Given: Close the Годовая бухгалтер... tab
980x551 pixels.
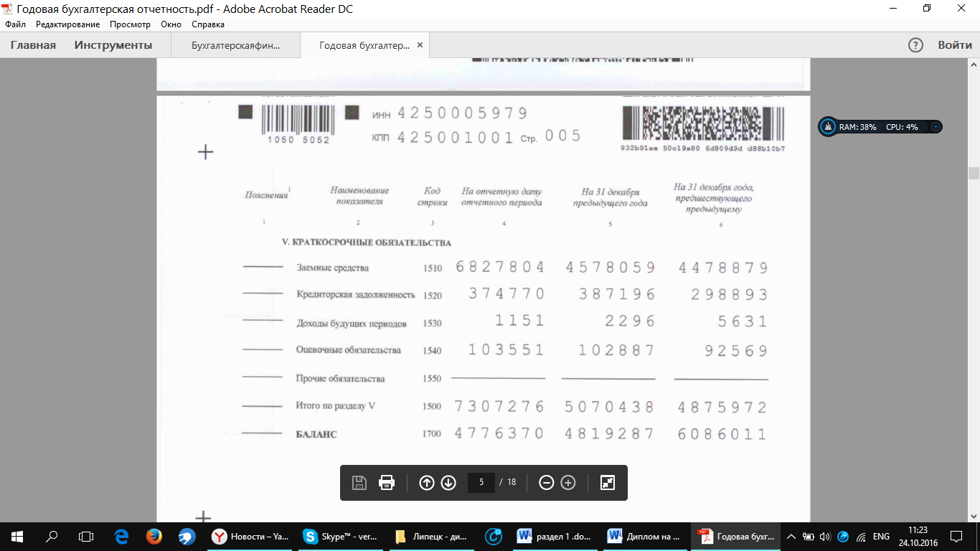Looking at the screenshot, I should [420, 45].
